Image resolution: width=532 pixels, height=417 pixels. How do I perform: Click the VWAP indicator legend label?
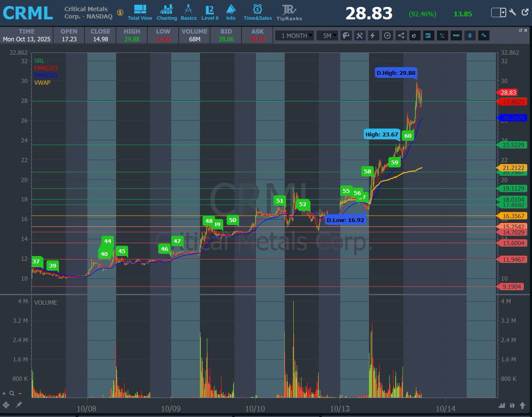tap(42, 82)
